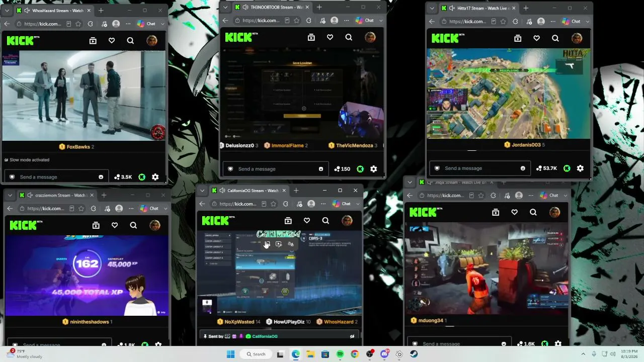The height and width of the screenshot is (362, 644).
Task: Open Copilot Chat in the Jnqix window
Action: click(549, 195)
